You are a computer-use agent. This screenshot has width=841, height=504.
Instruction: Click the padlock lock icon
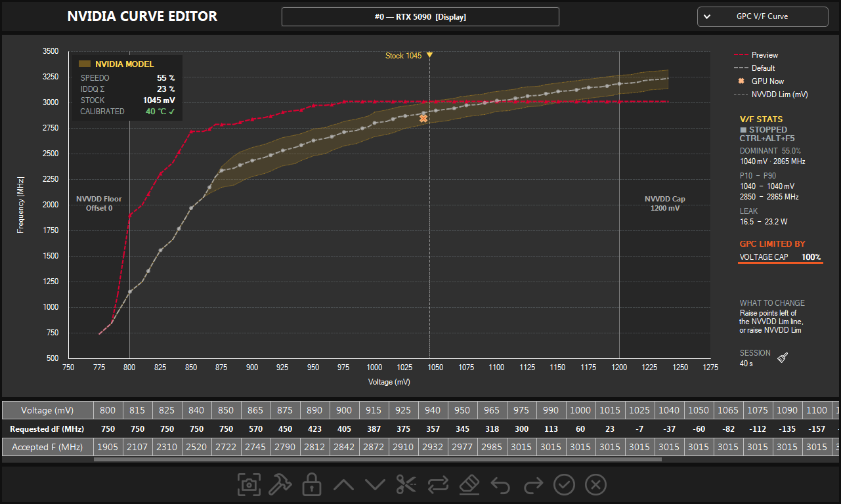(x=312, y=485)
